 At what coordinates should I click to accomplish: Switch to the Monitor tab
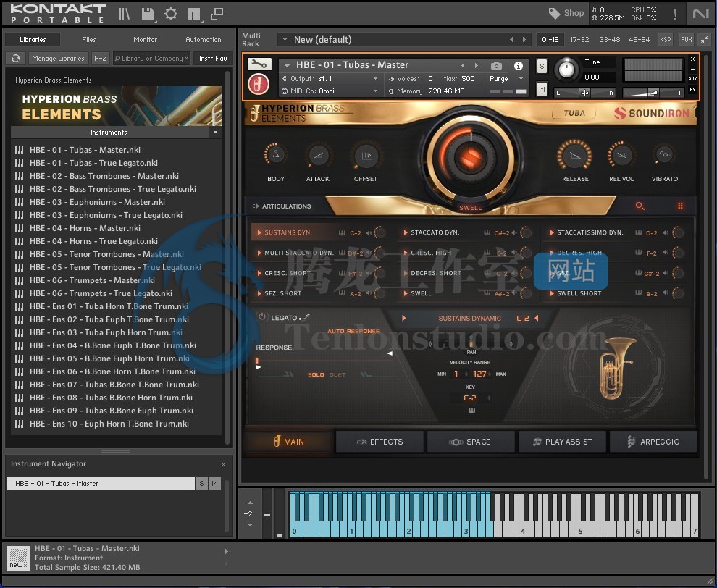click(145, 40)
